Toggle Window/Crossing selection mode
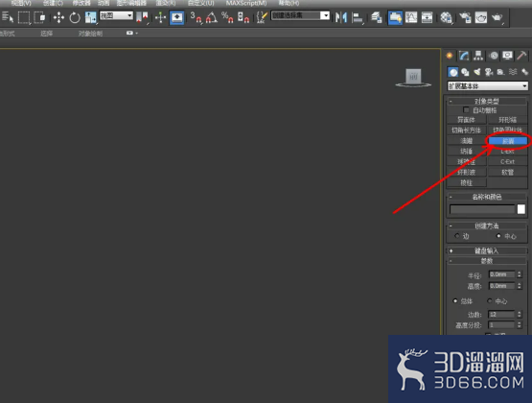This screenshot has width=532, height=403. 39,17
